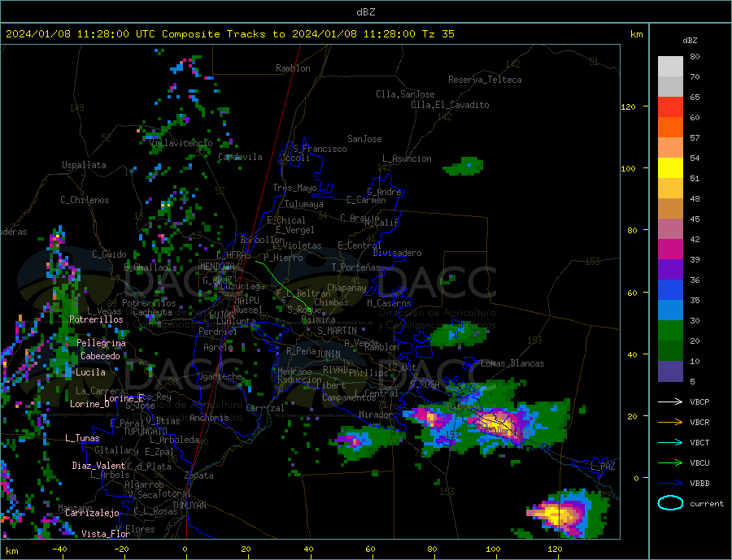Click the 'dBZ' title at top
732x560 pixels.
[x=365, y=12]
